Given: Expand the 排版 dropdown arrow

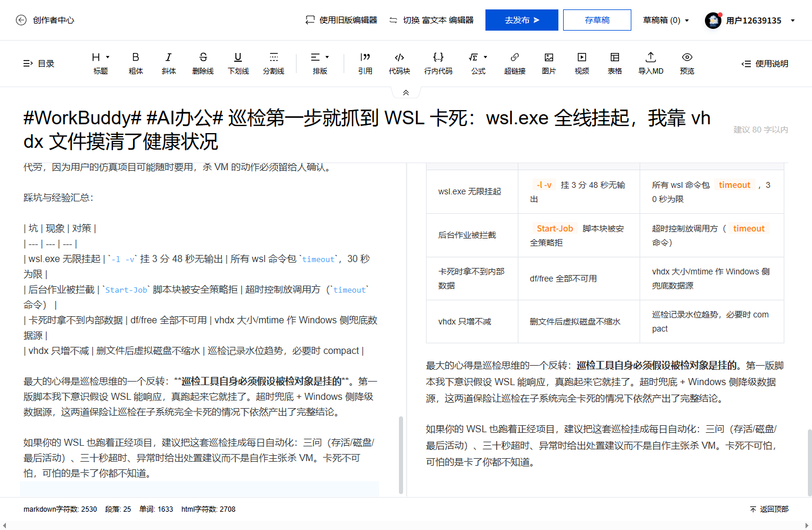Looking at the screenshot, I should tap(327, 57).
